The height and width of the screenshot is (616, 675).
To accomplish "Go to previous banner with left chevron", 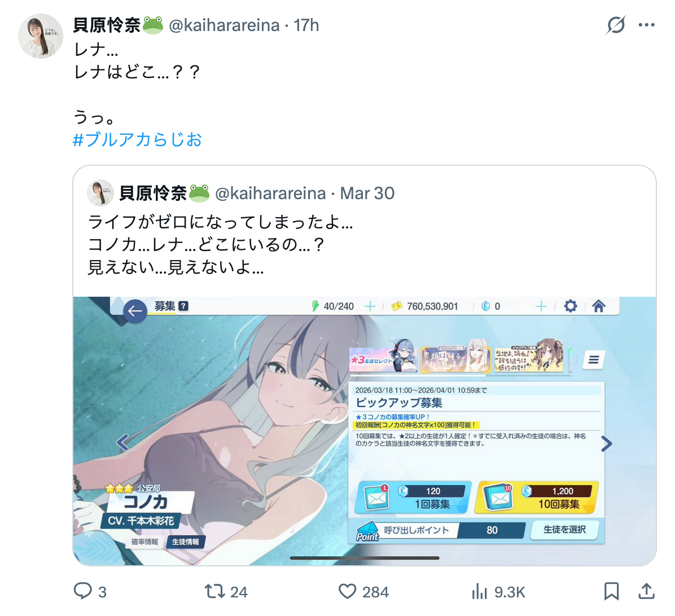I will point(122,442).
